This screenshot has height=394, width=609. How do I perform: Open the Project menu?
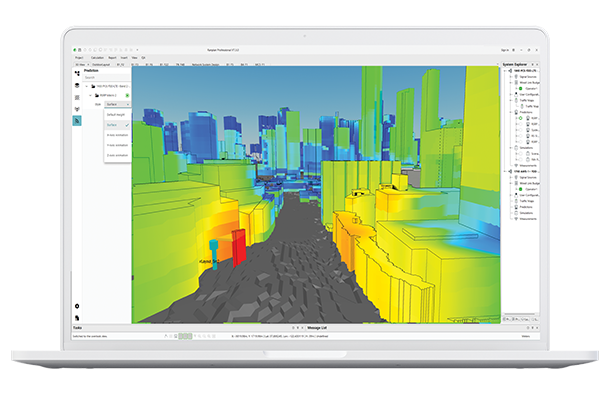tap(79, 58)
